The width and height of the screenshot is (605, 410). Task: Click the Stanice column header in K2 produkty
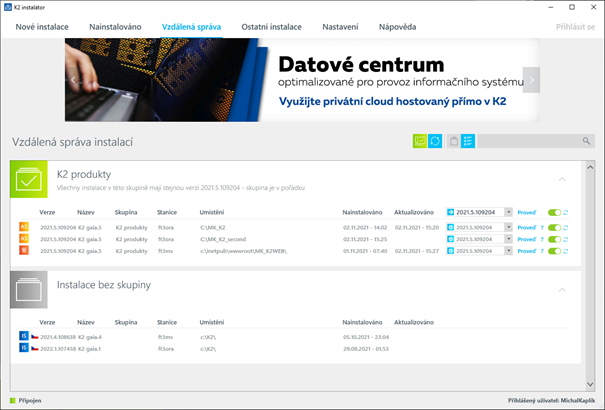click(167, 213)
